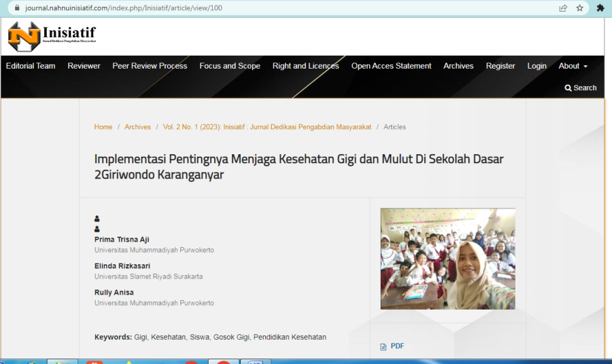Expand the About dropdown menu
This screenshot has width=612, height=364.
click(x=573, y=66)
